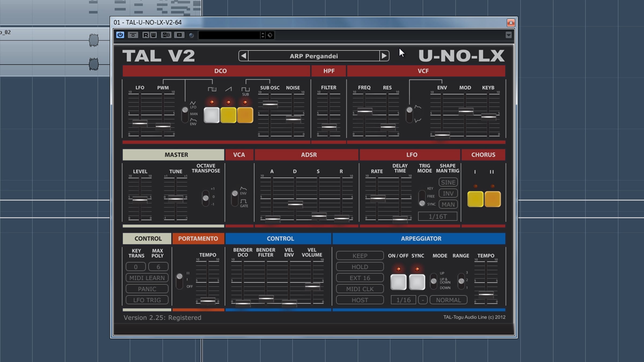The height and width of the screenshot is (362, 644).
Task: Click the VCA ENV/GATE switch
Action: pyautogui.click(x=235, y=198)
